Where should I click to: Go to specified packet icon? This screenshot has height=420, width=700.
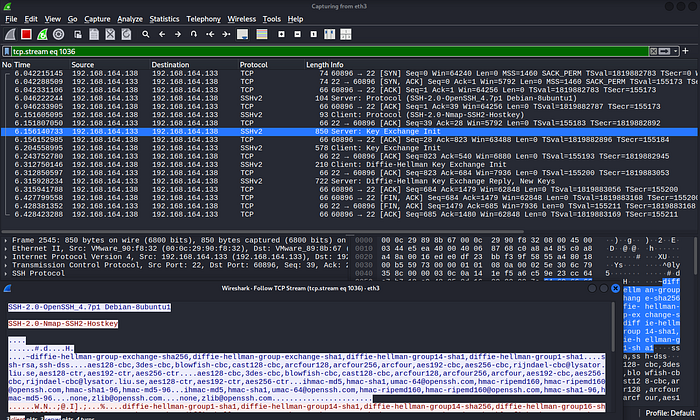click(194, 34)
